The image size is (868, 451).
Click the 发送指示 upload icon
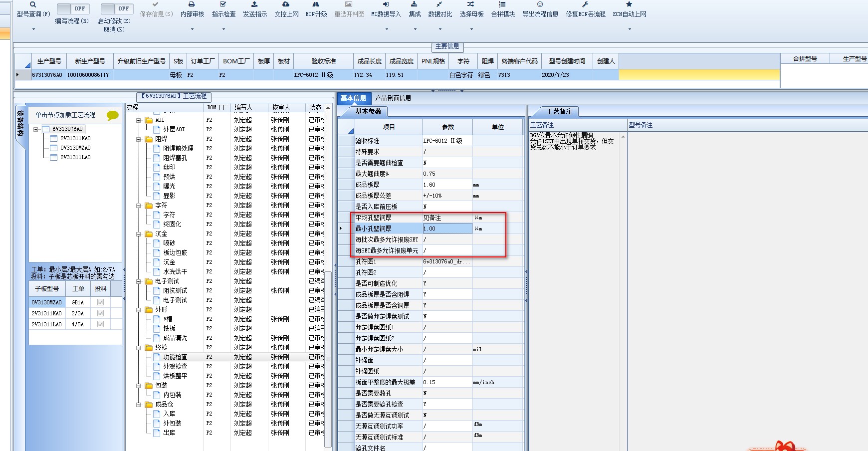coord(254,4)
